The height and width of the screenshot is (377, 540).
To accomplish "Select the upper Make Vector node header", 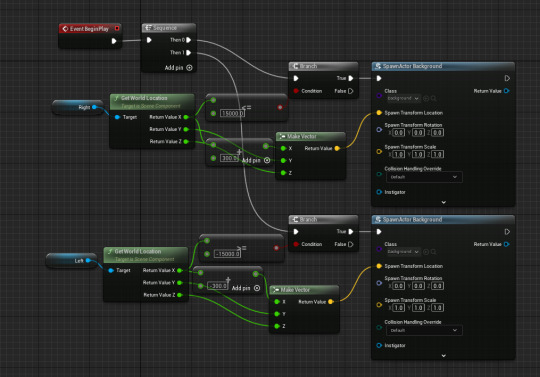I will (311, 136).
